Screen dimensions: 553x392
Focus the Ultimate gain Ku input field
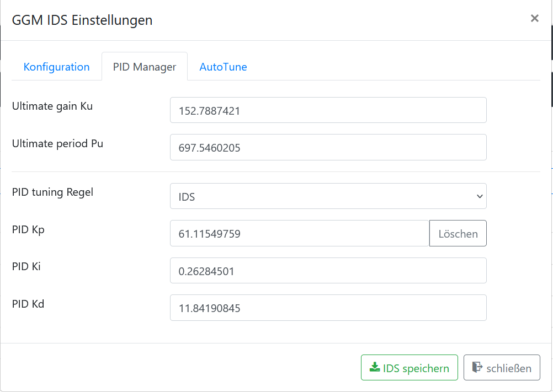tap(328, 110)
